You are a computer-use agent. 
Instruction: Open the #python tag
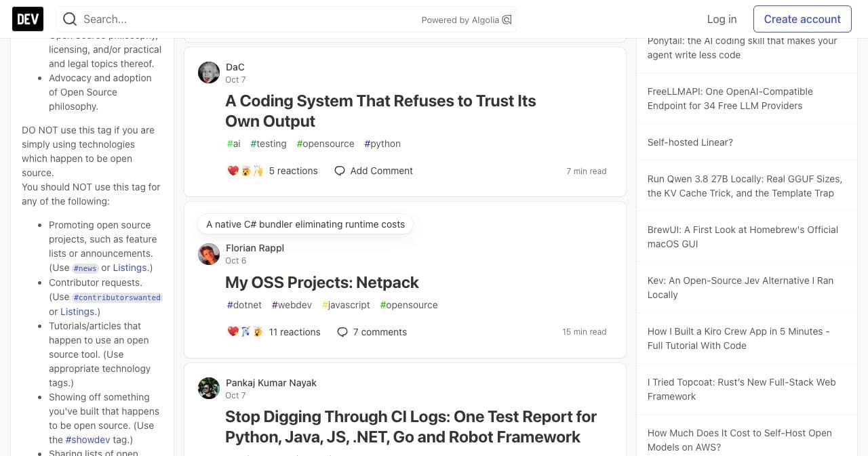[x=382, y=144]
